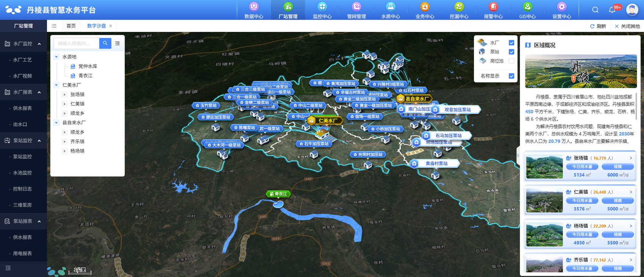Uncheck the 水厂 layer checkbox
The height and width of the screenshot is (277, 644).
pos(511,43)
